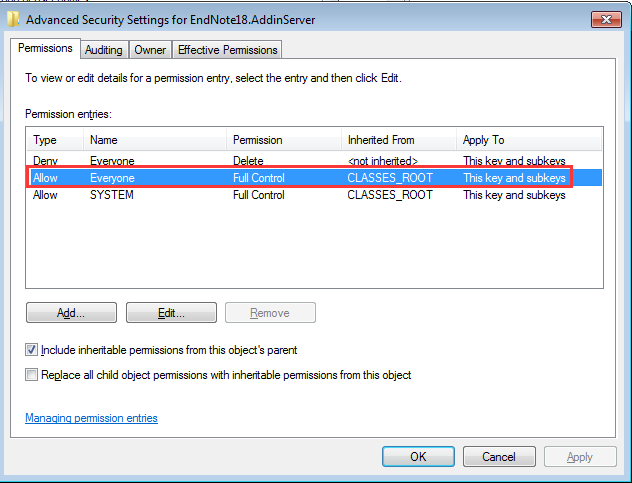Image resolution: width=632 pixels, height=483 pixels.
Task: Select the Effective Permissions tab
Action: tap(228, 50)
